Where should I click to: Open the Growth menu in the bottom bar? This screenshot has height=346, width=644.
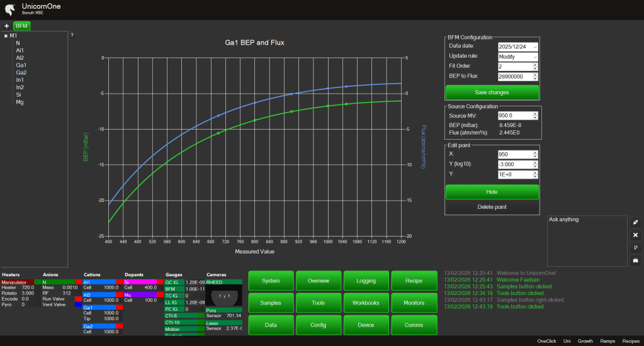(585, 341)
